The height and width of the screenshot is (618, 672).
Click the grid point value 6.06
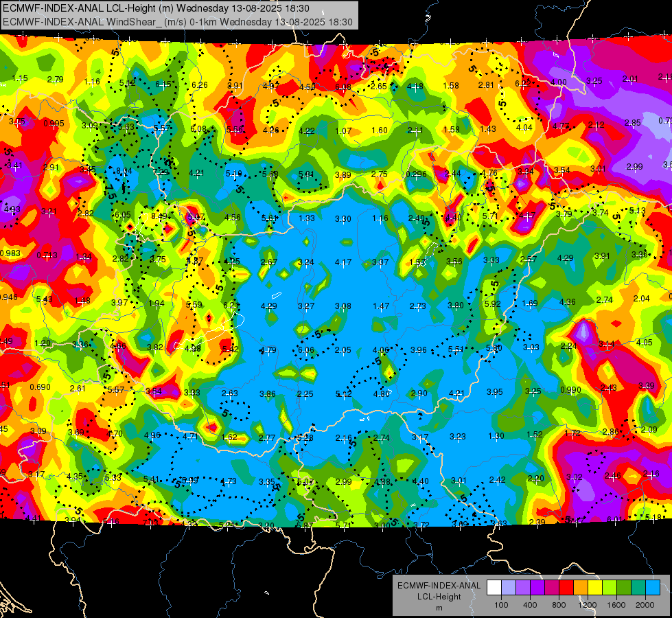(306, 350)
